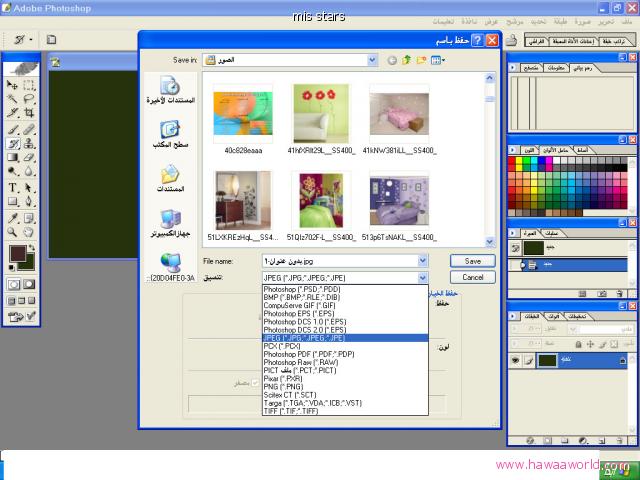Open the File name dropdown arrow
The height and width of the screenshot is (480, 640).
coord(424,260)
